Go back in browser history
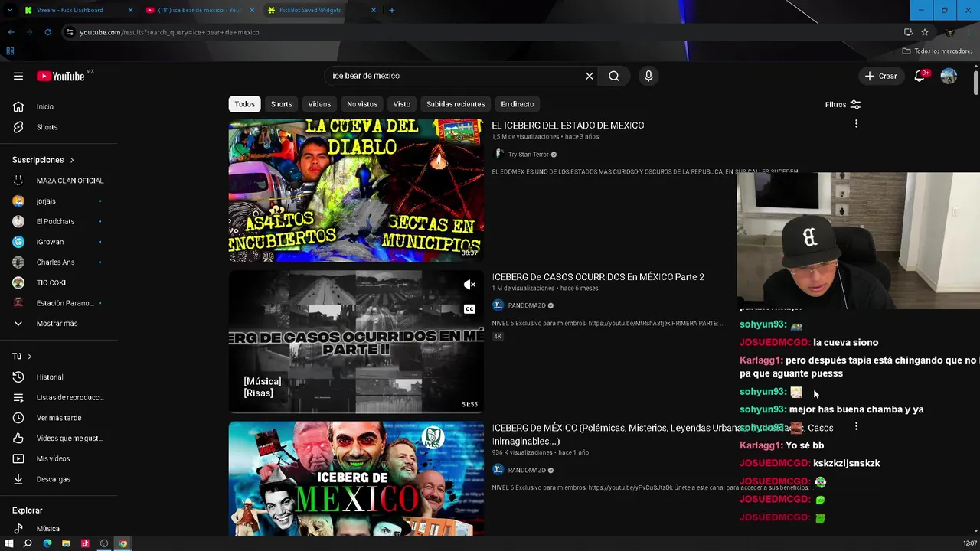 (x=11, y=32)
